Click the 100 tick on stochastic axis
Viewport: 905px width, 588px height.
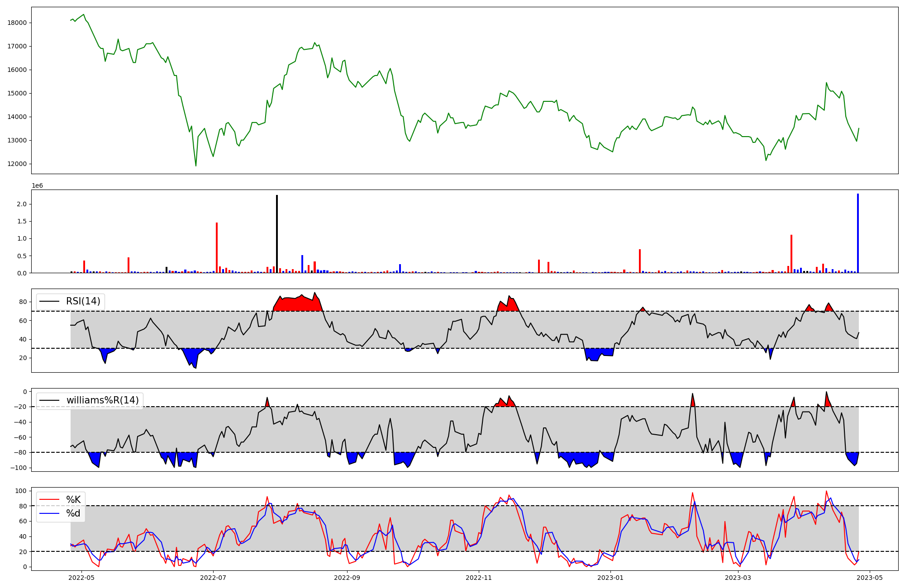pyautogui.click(x=21, y=491)
